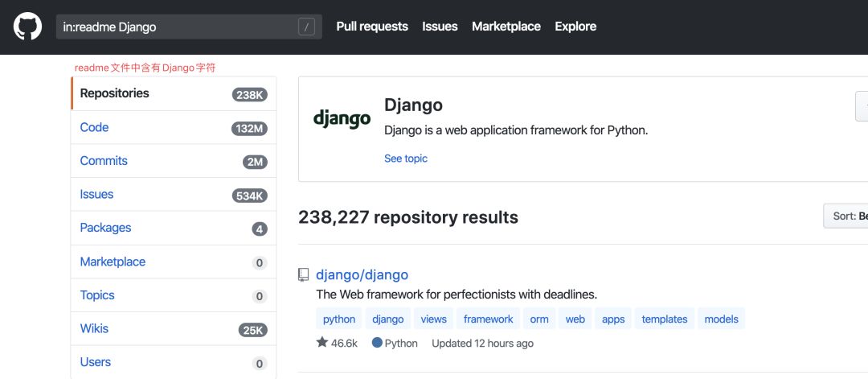The width and height of the screenshot is (868, 379).
Task: Click the perfectionists with deadlines description
Action: pyautogui.click(x=457, y=295)
